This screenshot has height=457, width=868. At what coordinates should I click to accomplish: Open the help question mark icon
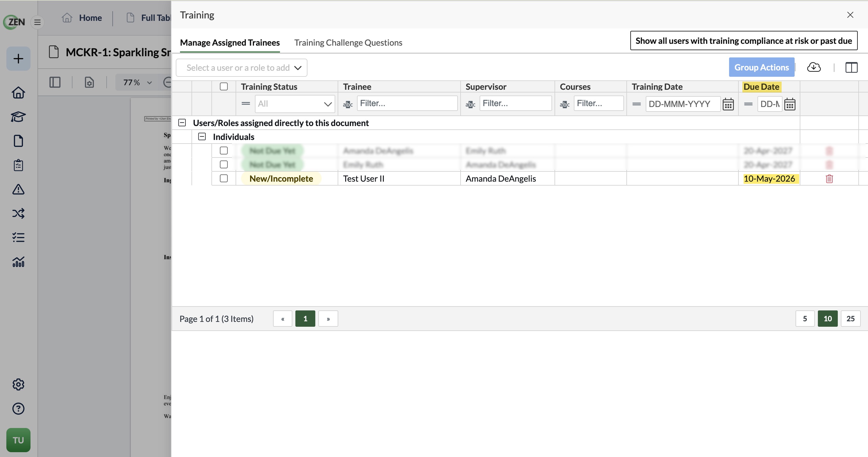coord(18,409)
